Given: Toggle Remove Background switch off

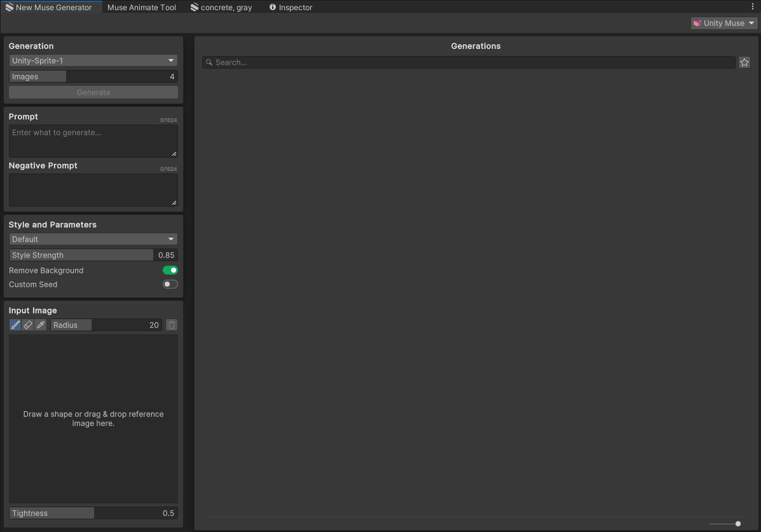Looking at the screenshot, I should (170, 270).
